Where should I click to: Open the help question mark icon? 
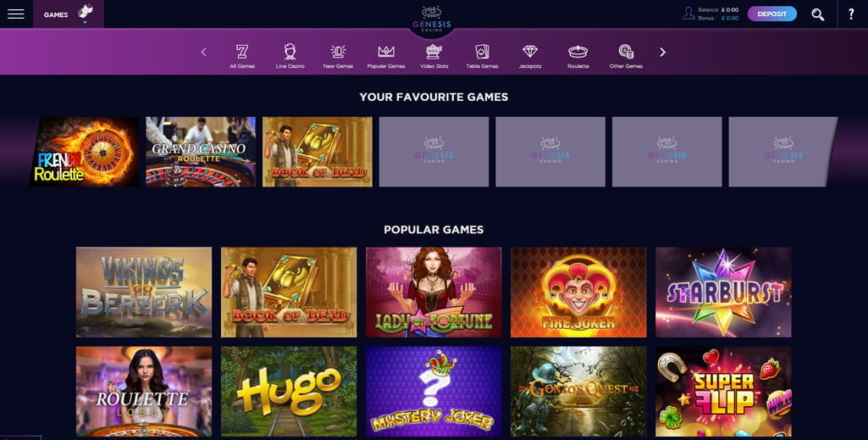pyautogui.click(x=851, y=14)
